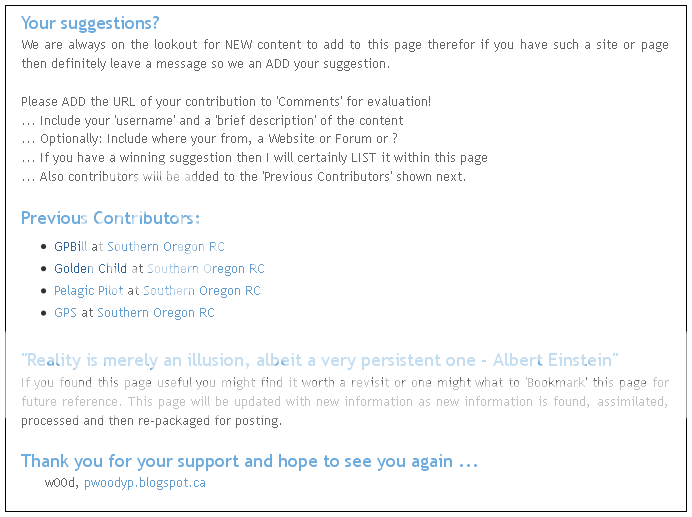This screenshot has width=692, height=517.
Task: Open the GPS contributor link
Action: pyautogui.click(x=65, y=313)
